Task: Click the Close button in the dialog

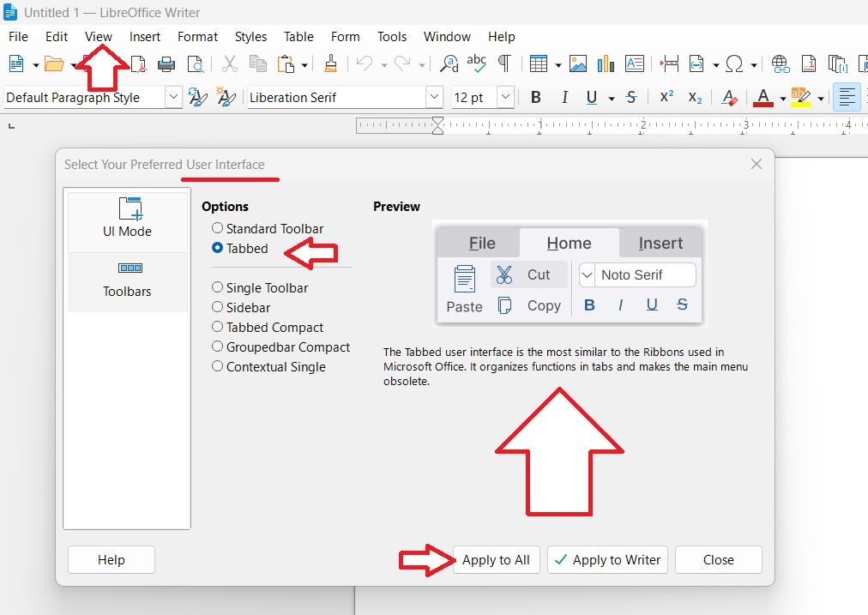Action: (719, 559)
